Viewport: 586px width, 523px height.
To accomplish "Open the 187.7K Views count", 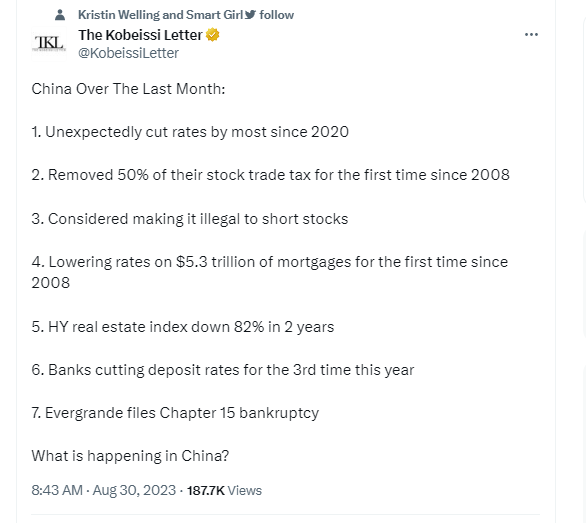I will (224, 490).
